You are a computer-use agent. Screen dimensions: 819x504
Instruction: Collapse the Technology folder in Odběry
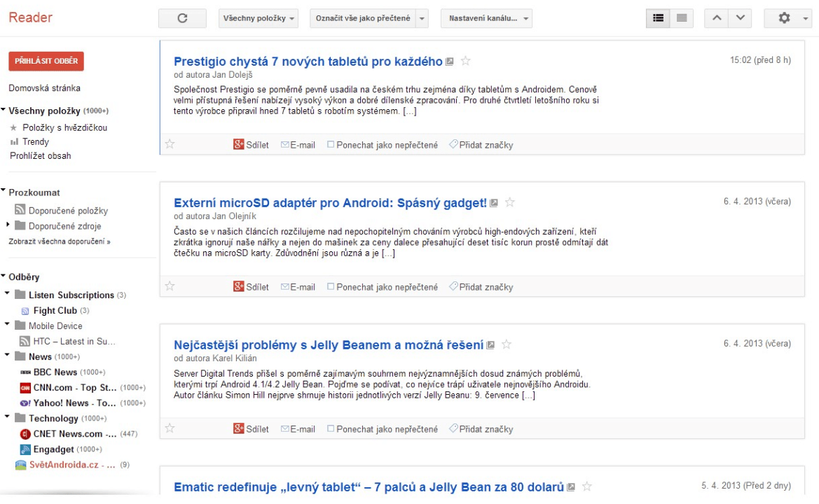(x=8, y=417)
